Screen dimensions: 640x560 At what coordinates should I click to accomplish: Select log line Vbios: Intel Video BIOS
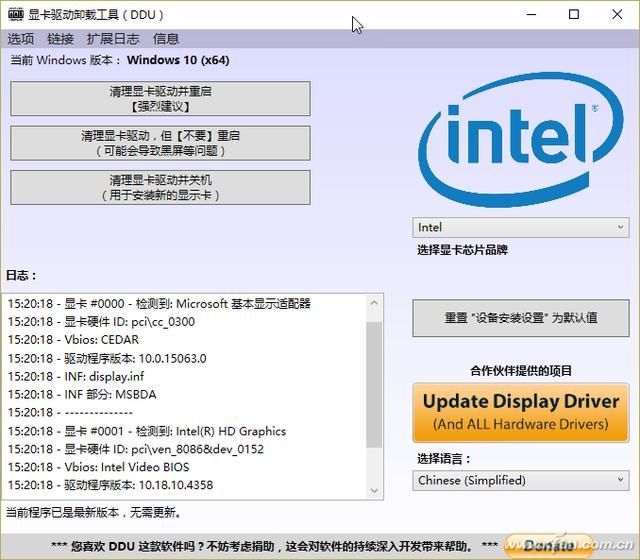coord(98,467)
